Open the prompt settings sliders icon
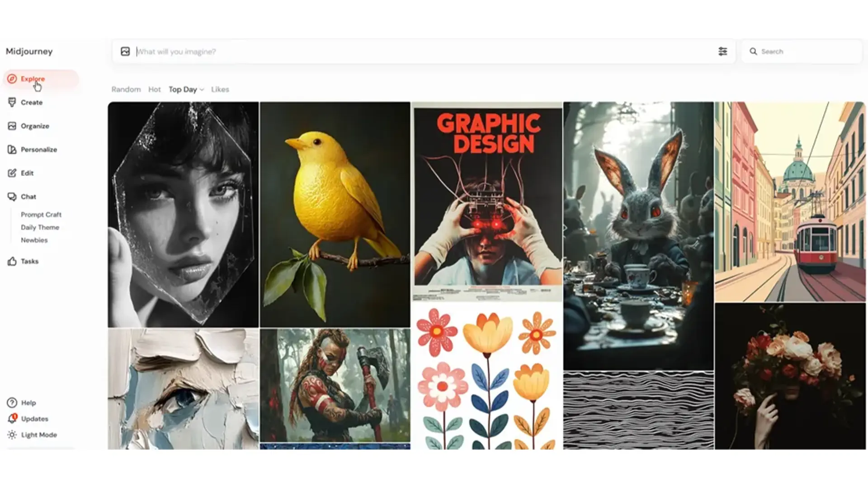This screenshot has width=868, height=488. [x=723, y=52]
